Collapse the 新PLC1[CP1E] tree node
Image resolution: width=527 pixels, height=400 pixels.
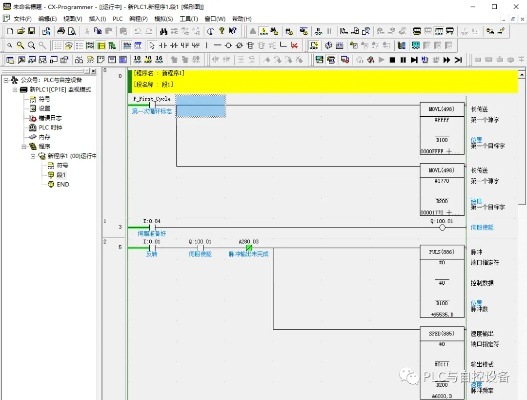pyautogui.click(x=15, y=89)
